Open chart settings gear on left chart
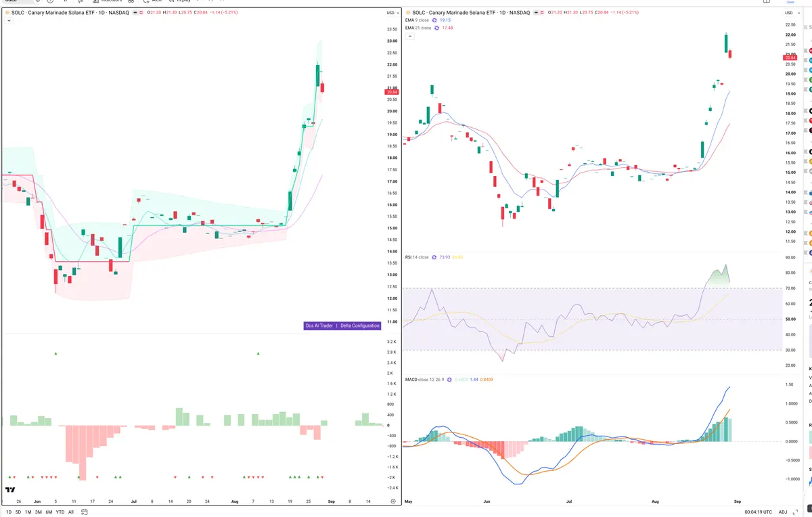 pyautogui.click(x=393, y=501)
